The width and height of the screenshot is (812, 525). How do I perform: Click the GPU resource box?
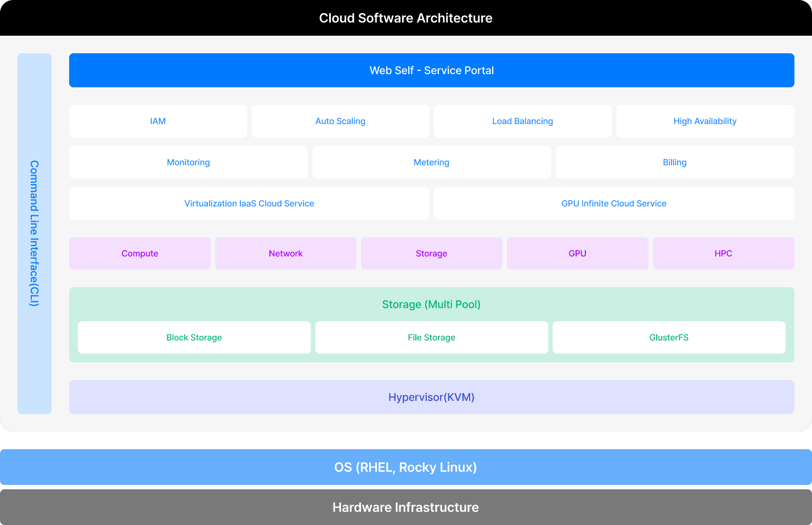pos(577,253)
